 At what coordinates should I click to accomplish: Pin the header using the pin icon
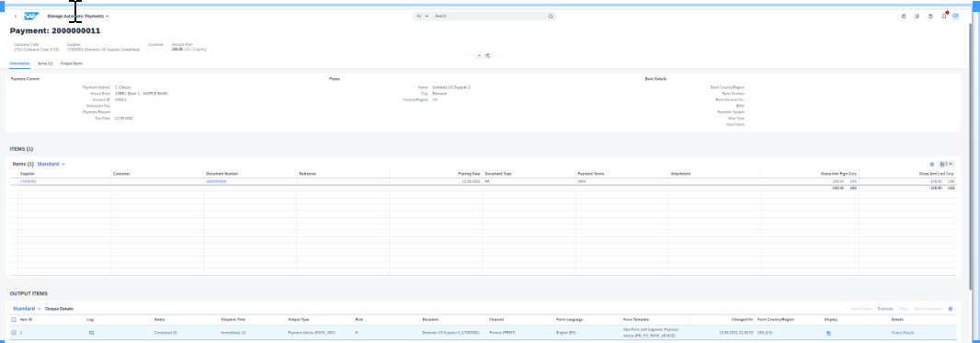point(487,55)
